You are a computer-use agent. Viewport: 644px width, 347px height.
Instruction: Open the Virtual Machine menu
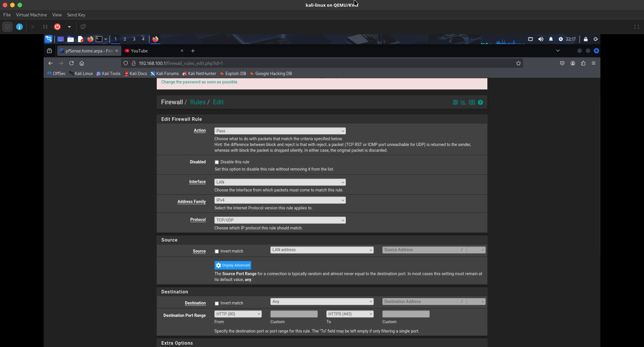pyautogui.click(x=31, y=15)
